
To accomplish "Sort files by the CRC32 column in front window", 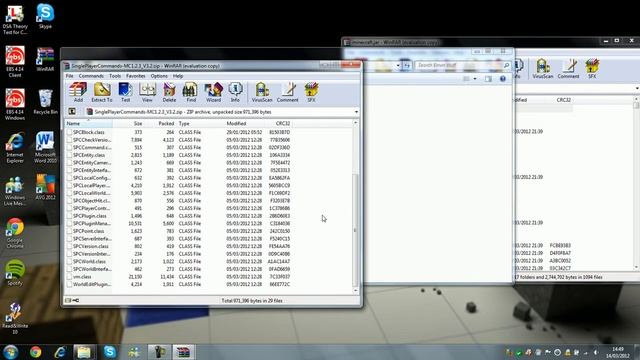I will 279,123.
